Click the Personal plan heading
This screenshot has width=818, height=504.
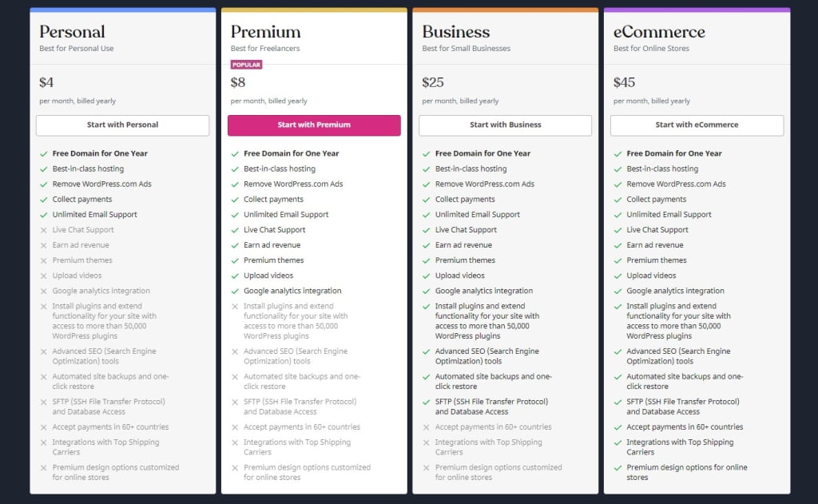pyautogui.click(x=72, y=32)
